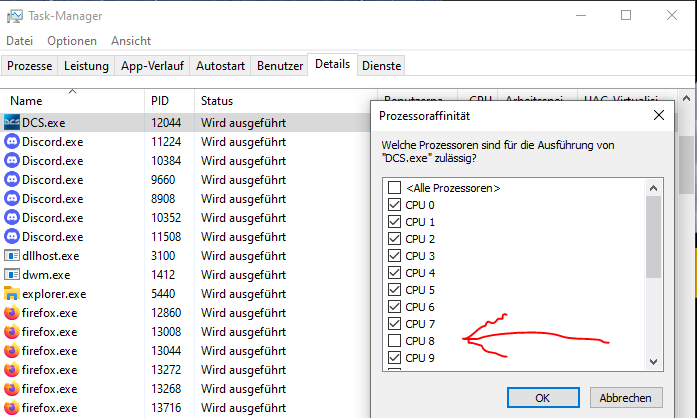Screen dimensions: 697x418
Task: Click the CPU 8 label text
Action: point(420,341)
